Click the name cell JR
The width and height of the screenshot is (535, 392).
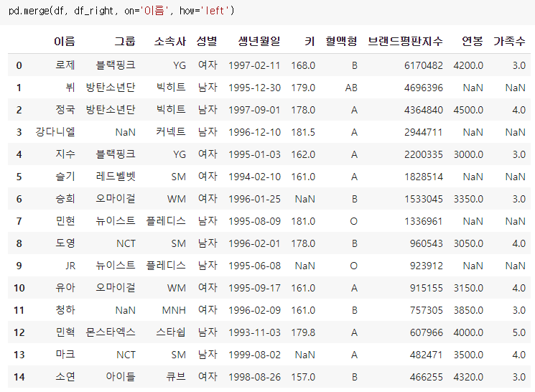70,266
